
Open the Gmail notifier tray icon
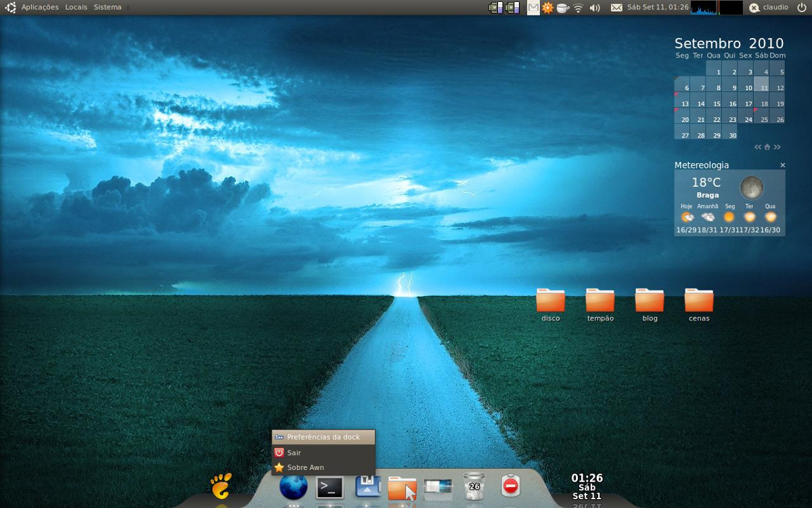(x=533, y=7)
